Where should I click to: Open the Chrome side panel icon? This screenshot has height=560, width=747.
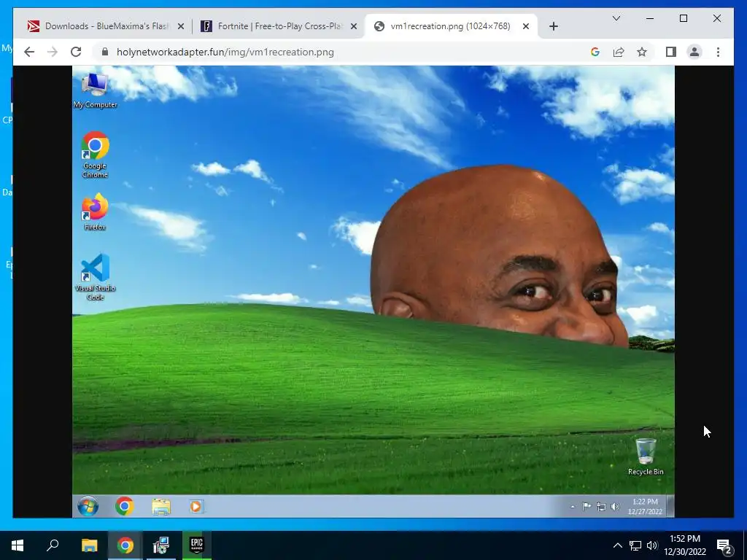[x=671, y=52]
